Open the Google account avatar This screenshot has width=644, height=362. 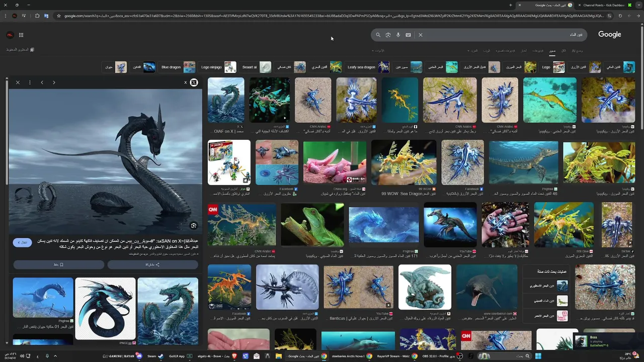[10, 35]
